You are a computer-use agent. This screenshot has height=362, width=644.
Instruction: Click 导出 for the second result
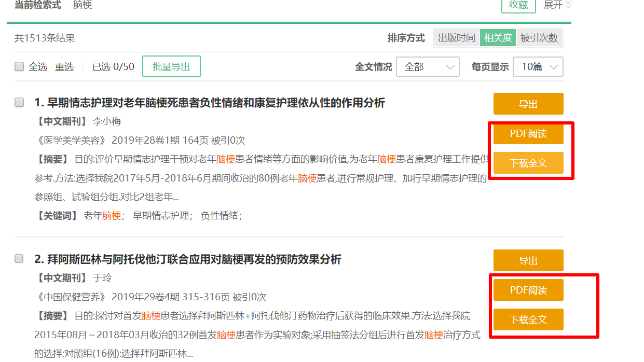pyautogui.click(x=528, y=260)
